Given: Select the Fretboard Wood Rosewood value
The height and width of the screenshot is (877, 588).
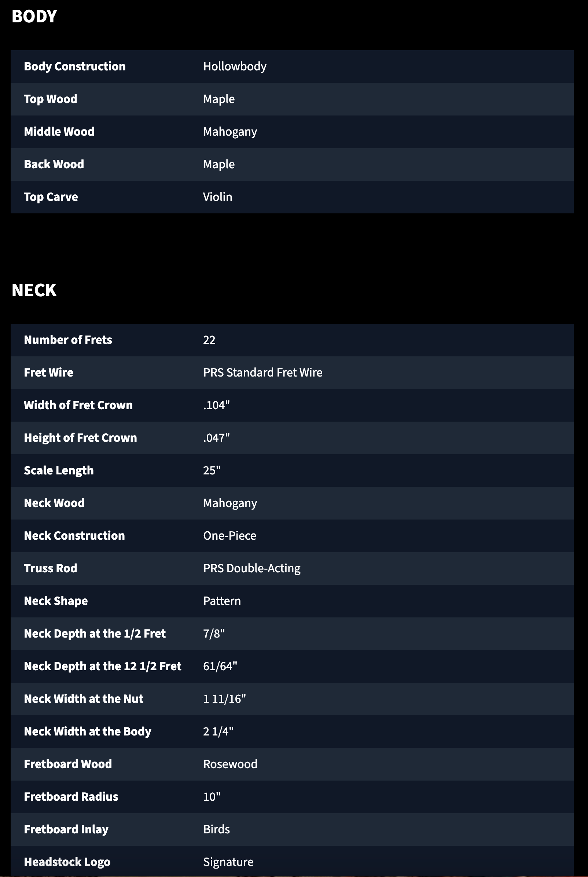Looking at the screenshot, I should pos(230,764).
